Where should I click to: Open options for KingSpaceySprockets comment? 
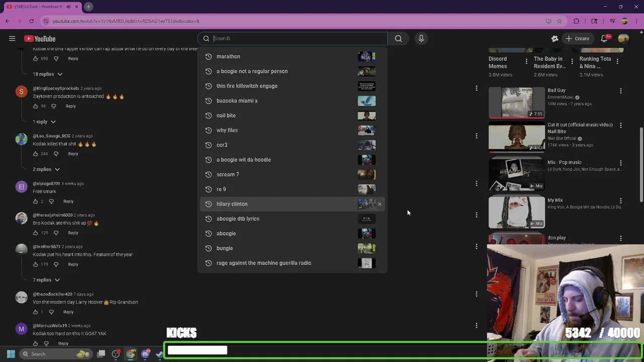476,88
